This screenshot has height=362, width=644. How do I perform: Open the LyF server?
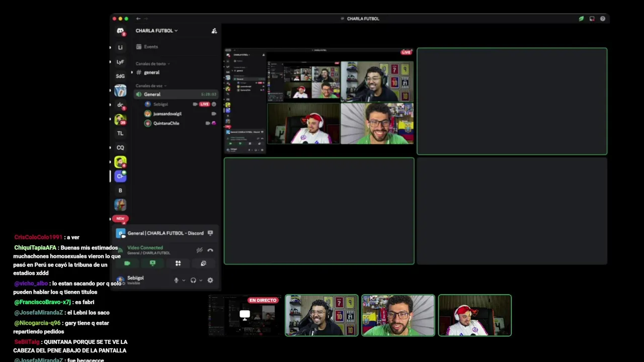click(x=120, y=62)
